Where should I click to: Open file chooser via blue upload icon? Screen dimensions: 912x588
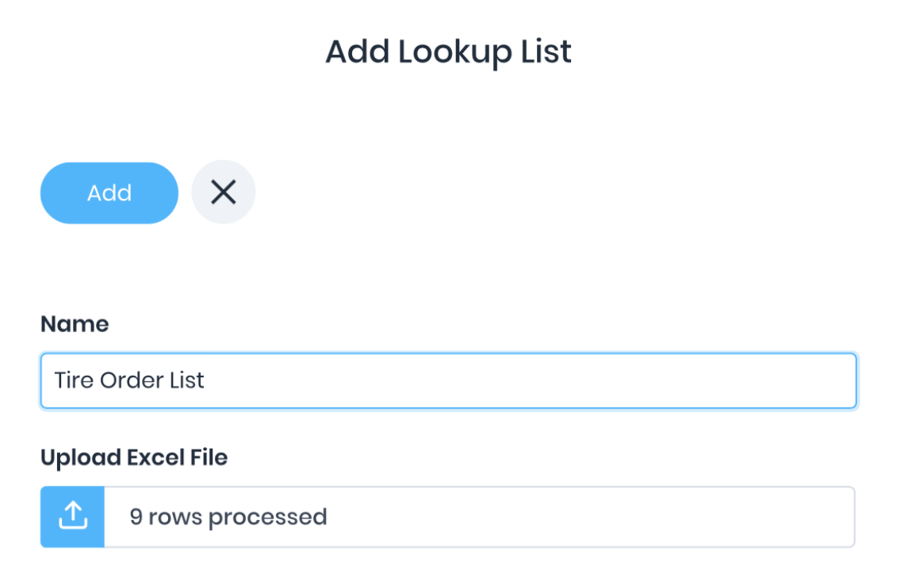pyautogui.click(x=72, y=517)
